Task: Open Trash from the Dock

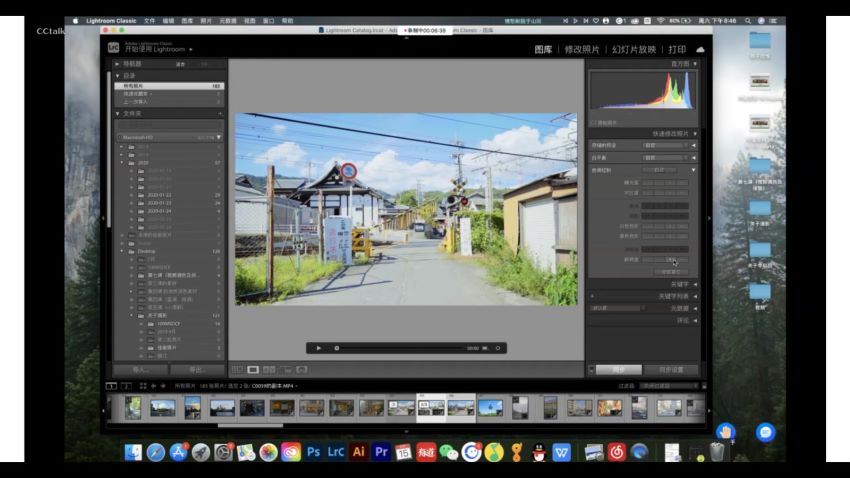Action: point(717,452)
